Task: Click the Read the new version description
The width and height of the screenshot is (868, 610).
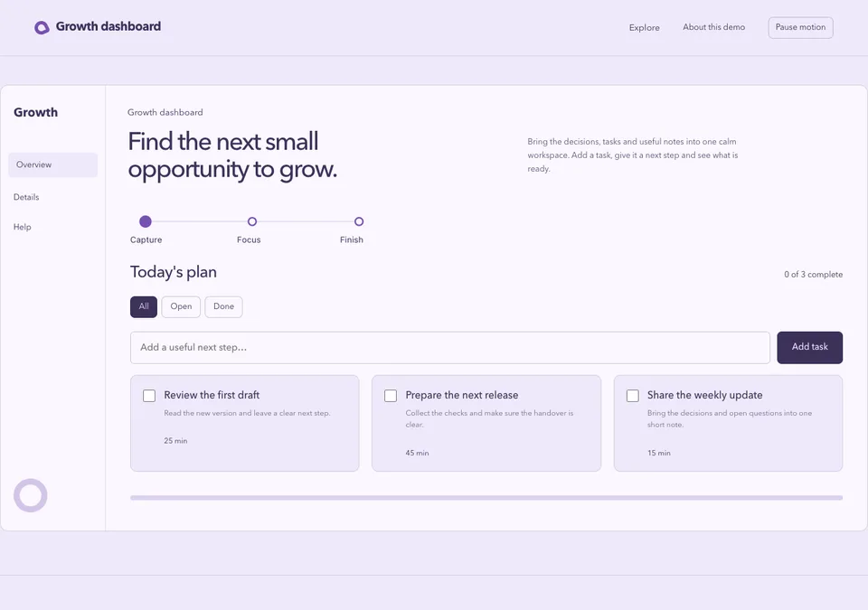Action: pyautogui.click(x=247, y=413)
